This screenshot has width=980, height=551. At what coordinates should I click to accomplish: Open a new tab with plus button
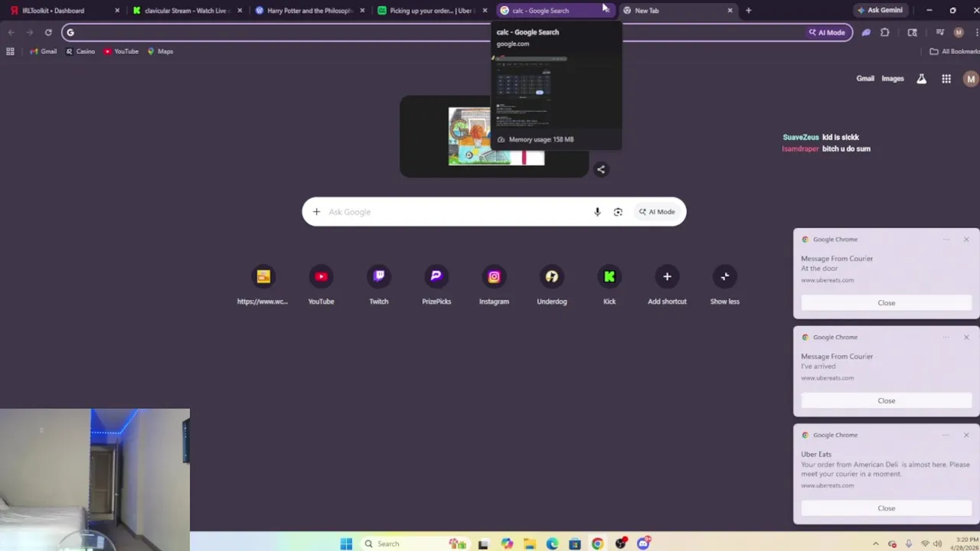pos(748,11)
